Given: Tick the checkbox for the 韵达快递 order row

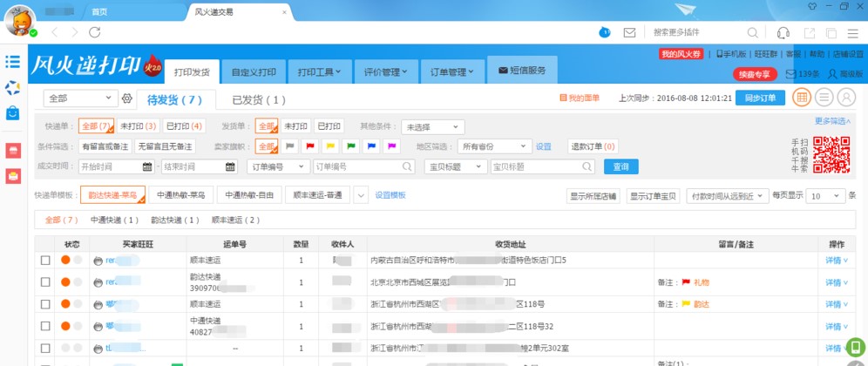Looking at the screenshot, I should coord(45,282).
